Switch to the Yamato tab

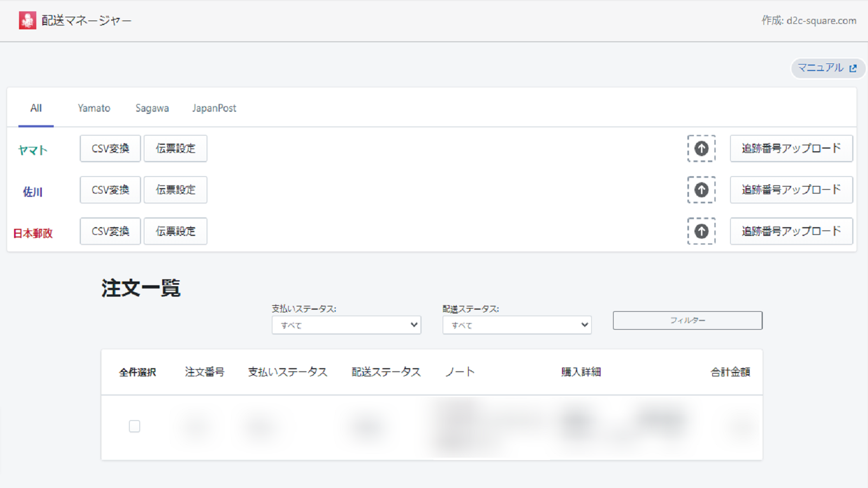[93, 108]
